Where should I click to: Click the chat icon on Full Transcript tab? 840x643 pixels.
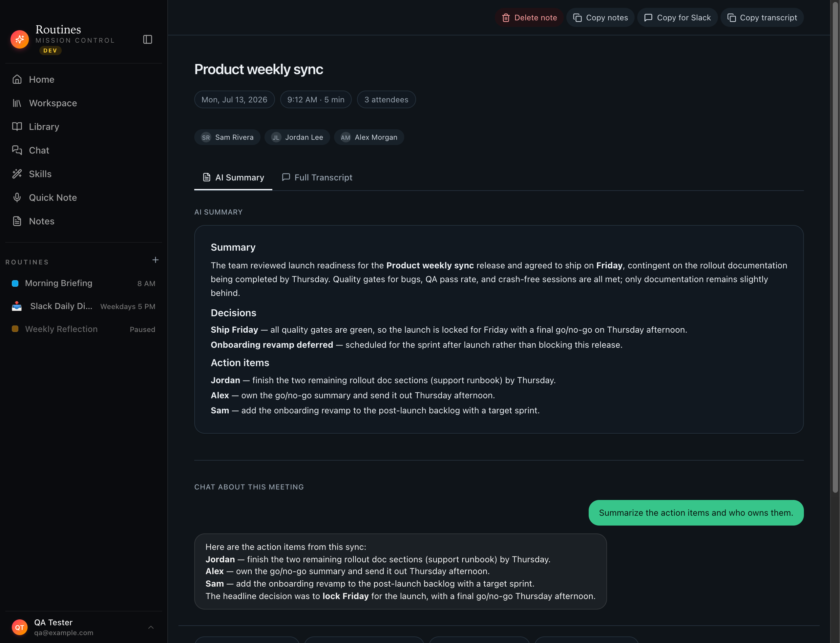click(286, 177)
